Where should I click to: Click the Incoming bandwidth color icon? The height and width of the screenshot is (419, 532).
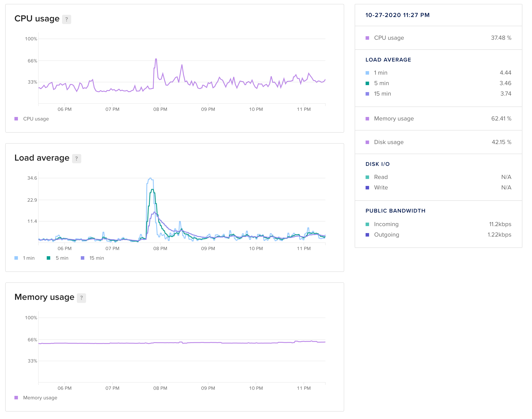click(x=368, y=224)
